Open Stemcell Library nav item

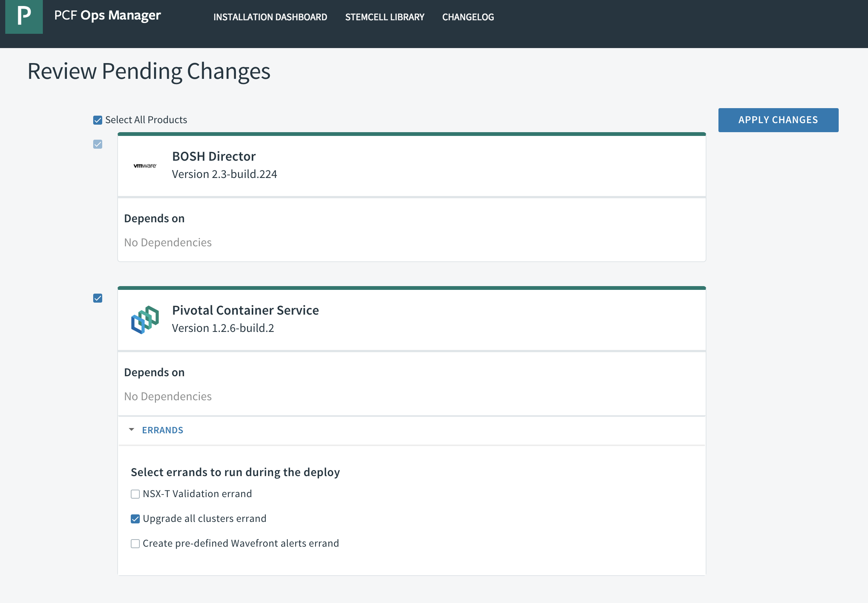point(384,17)
